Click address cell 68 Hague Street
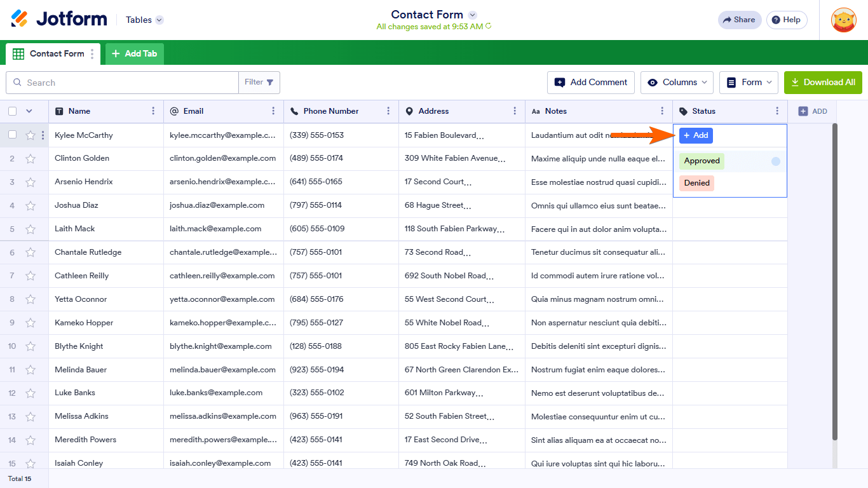 (x=462, y=206)
